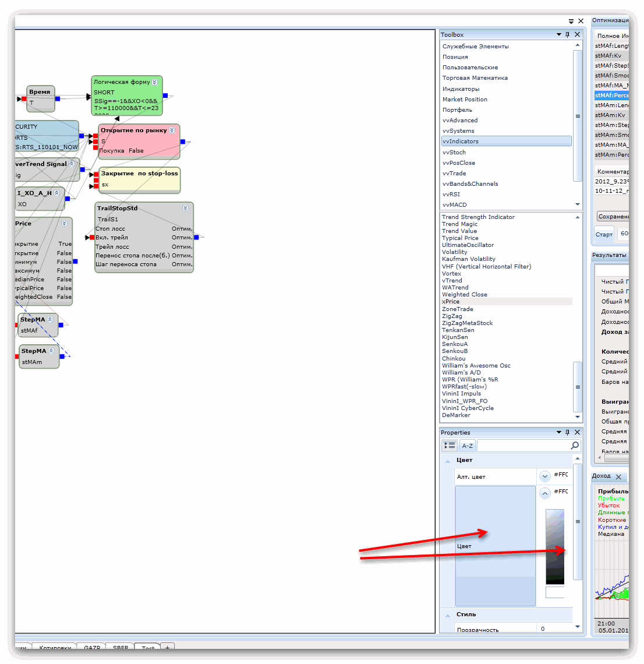Collapse the stMAf StepMA block

tap(50, 319)
